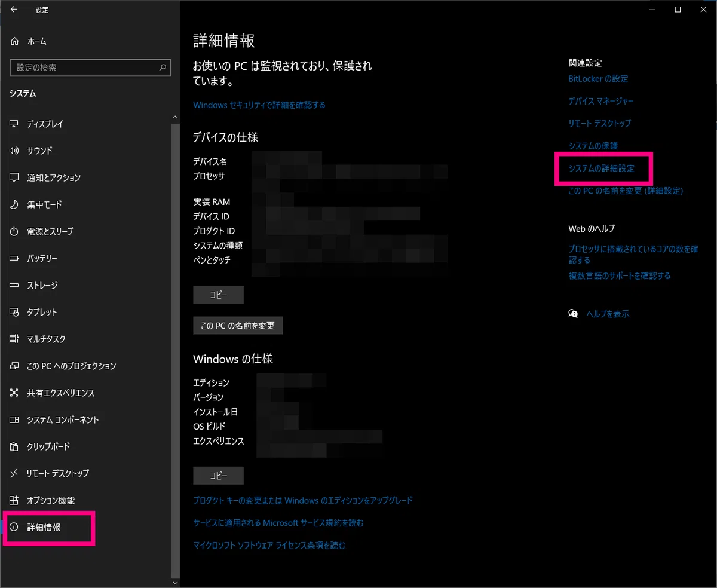Screen dimensions: 717x588
Task: Open プロセッサのコア数を確認する help link
Action: point(633,255)
